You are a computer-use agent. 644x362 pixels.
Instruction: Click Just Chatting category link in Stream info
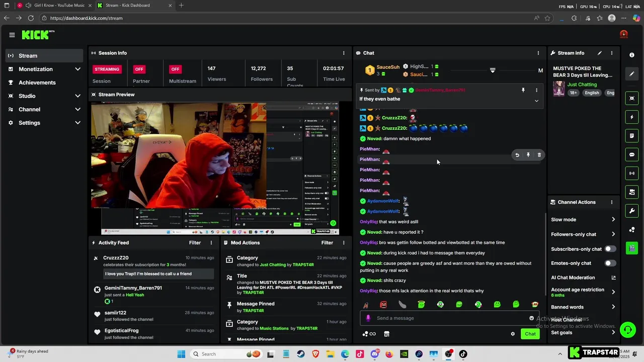(x=582, y=84)
